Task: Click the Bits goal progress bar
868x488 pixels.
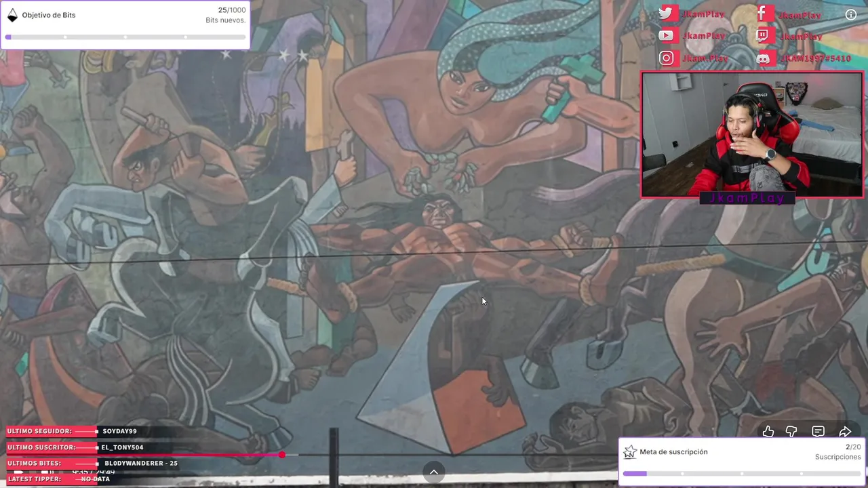Action: (x=125, y=37)
